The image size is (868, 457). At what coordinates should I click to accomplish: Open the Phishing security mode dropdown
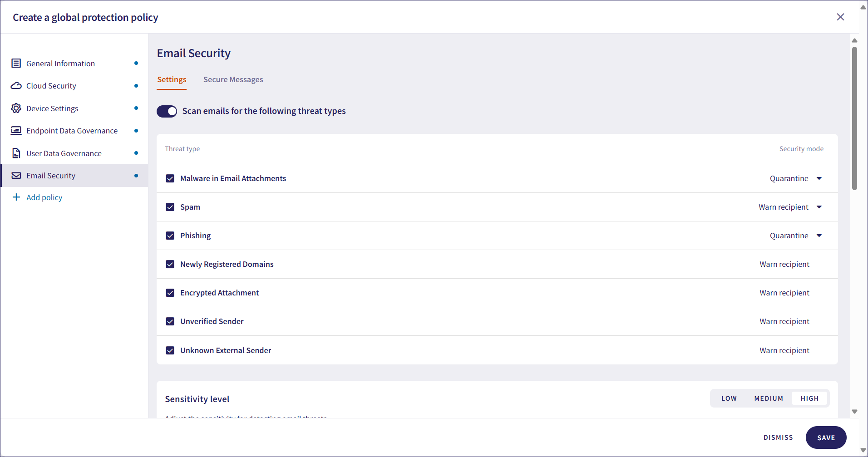coord(819,236)
